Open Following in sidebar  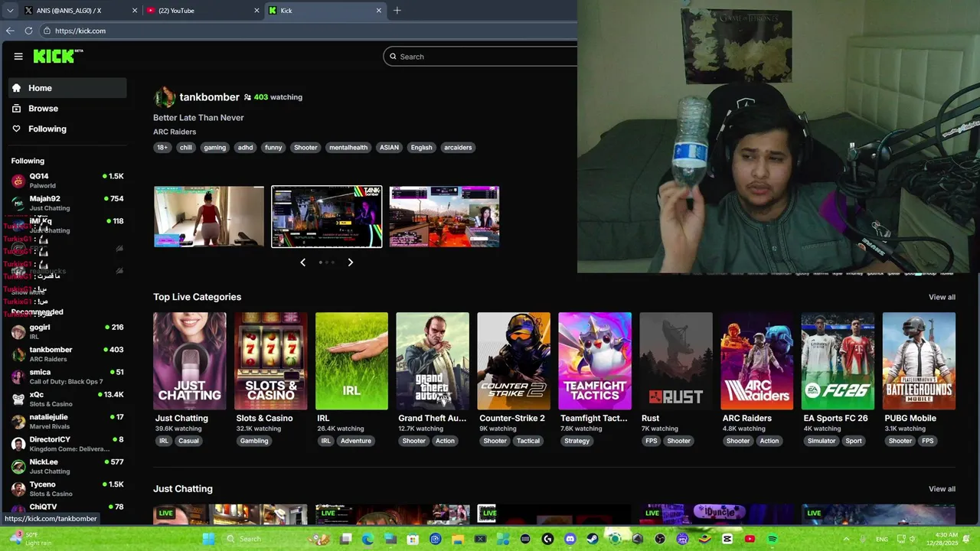coord(67,129)
